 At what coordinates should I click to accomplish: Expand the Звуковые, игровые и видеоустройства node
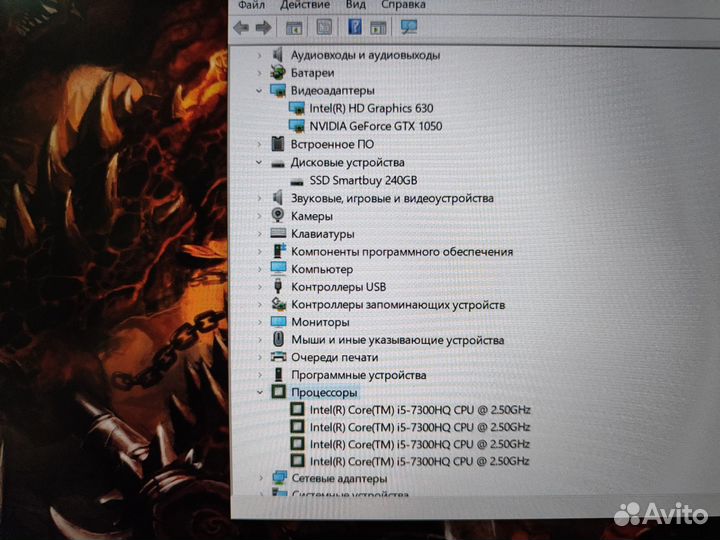point(260,198)
